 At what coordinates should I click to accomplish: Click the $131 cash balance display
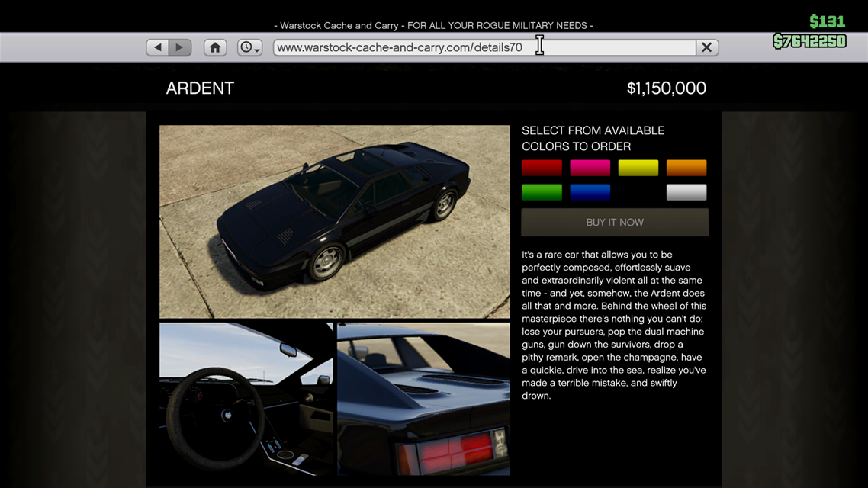(x=827, y=21)
